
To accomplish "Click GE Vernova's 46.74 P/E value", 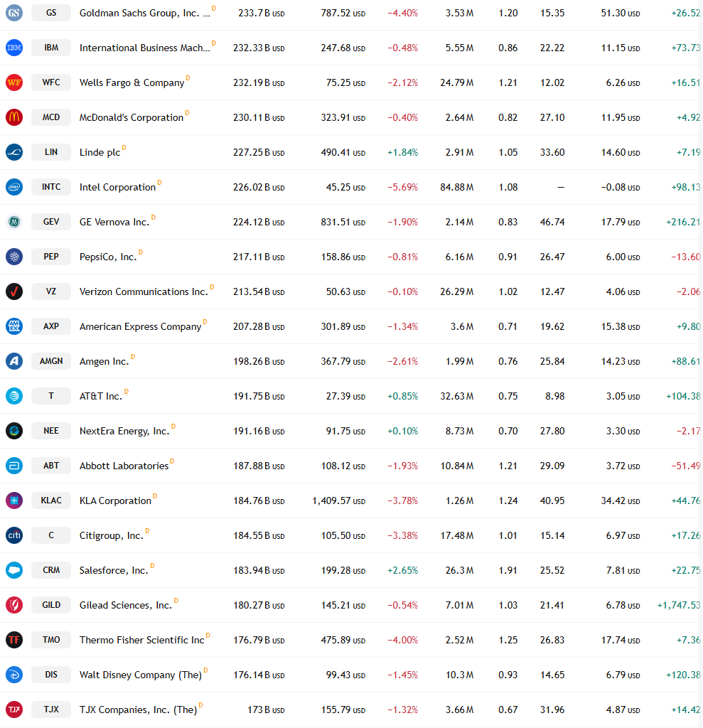I will 552,222.
